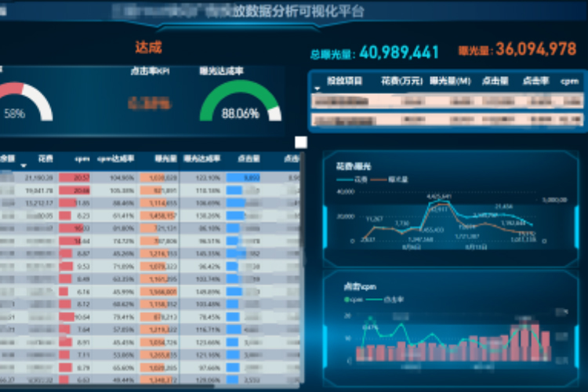Image resolution: width=588 pixels, height=392 pixels.
Task: Toggle the 曝光量 series in the chart legend
Action: pos(389,180)
